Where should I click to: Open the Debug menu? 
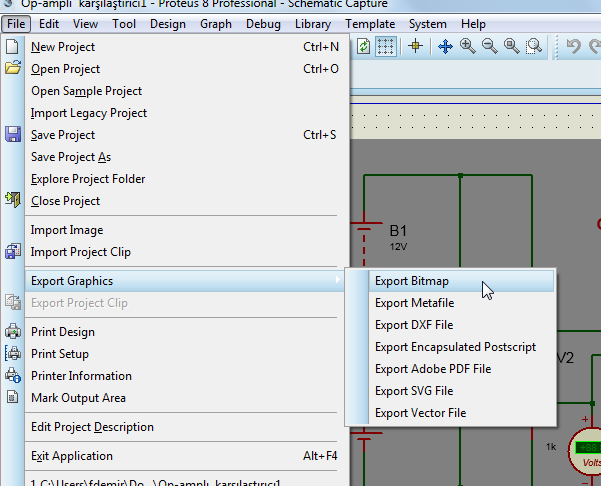click(x=263, y=24)
